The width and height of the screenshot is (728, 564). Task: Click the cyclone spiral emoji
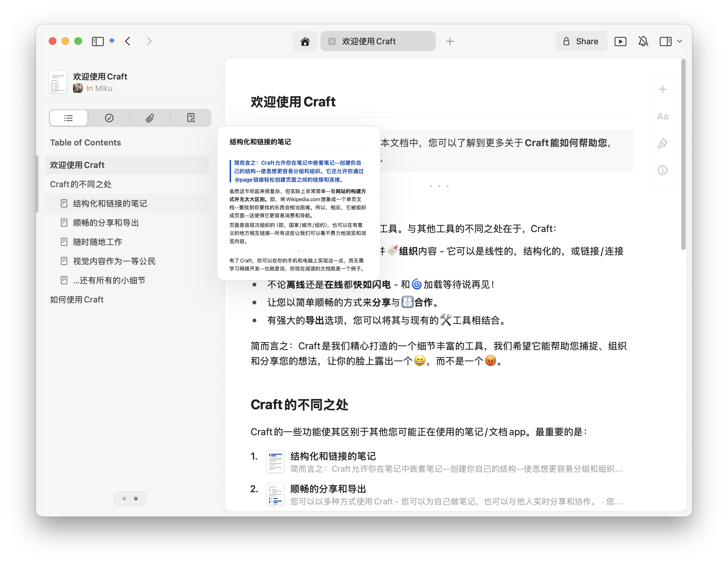point(417,284)
